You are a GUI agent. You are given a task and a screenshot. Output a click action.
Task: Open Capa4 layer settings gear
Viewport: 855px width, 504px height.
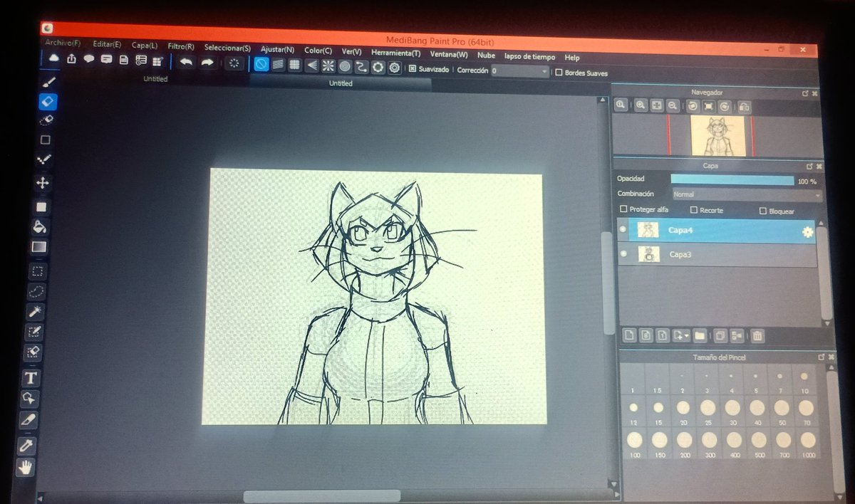coord(807,232)
